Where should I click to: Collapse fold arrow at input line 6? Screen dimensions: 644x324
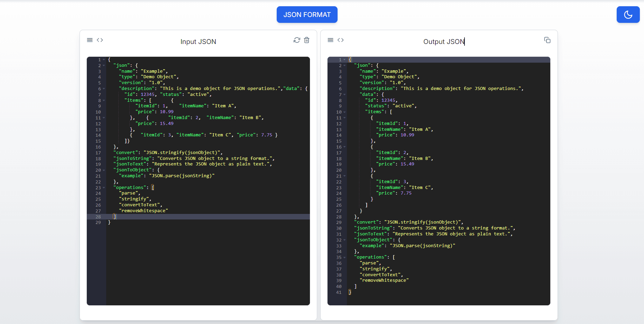(104, 89)
